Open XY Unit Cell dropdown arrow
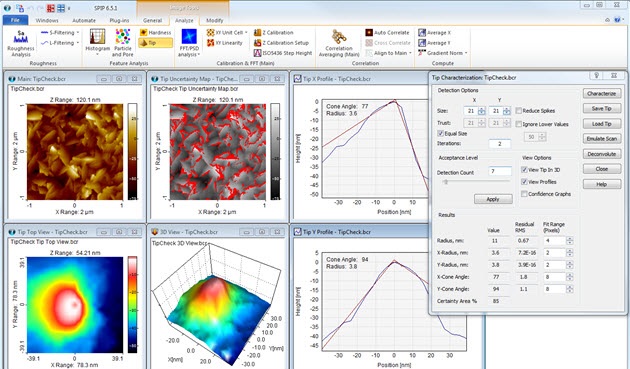 [246, 33]
